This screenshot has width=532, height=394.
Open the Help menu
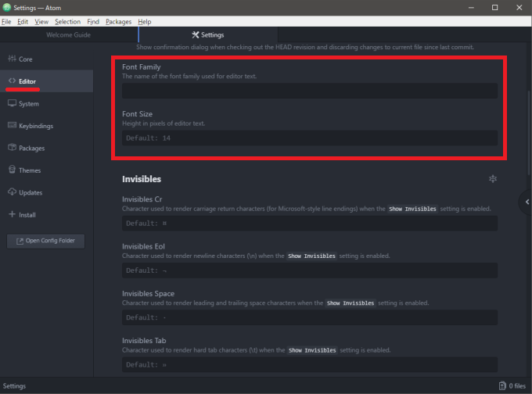click(x=145, y=22)
